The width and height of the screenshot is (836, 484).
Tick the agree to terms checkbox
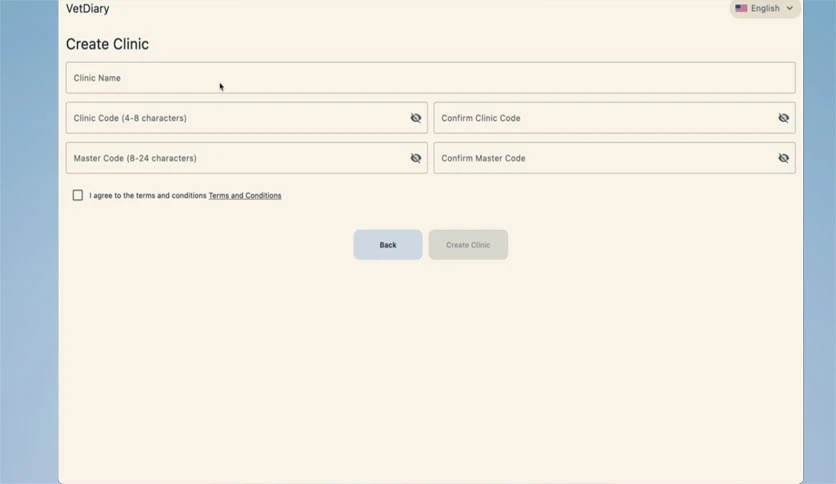click(x=78, y=195)
